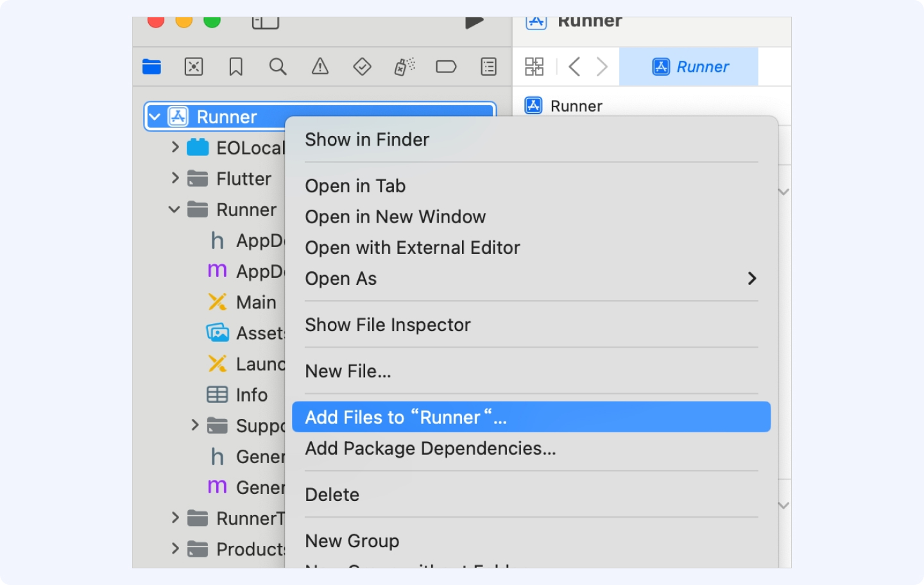Select the LaunchScreen storyboard file

point(246,364)
